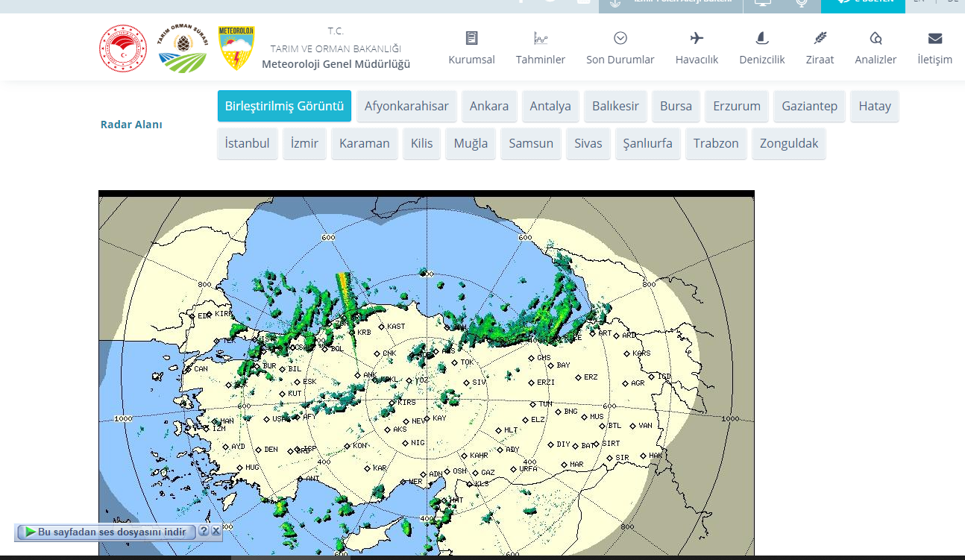The height and width of the screenshot is (560, 965).
Task: Open İletişim via its envelope icon
Action: point(934,38)
